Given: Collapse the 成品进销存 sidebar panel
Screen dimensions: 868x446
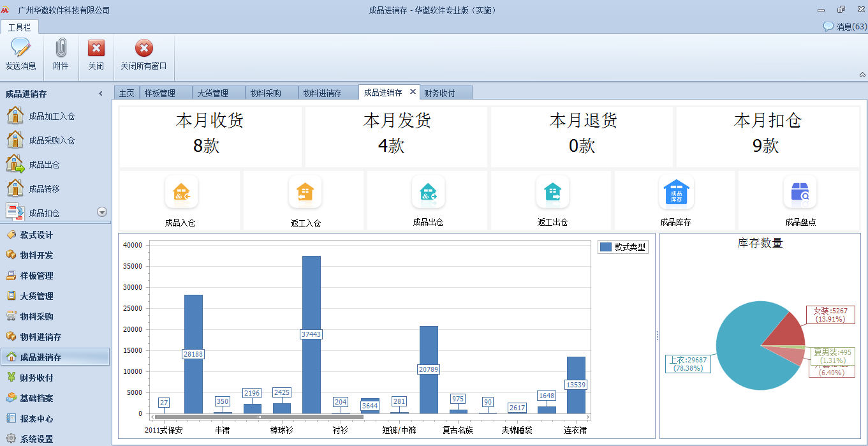Looking at the screenshot, I should tap(101, 94).
